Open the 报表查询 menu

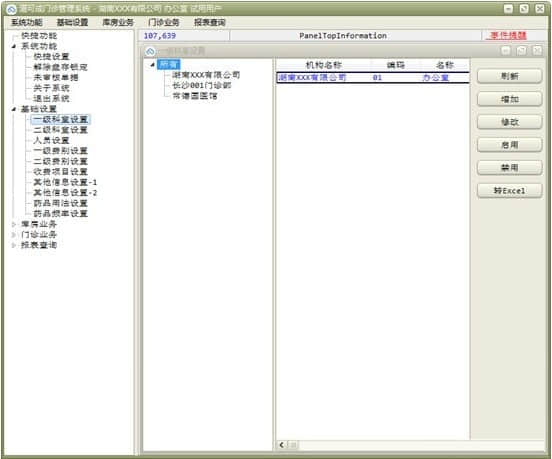[x=209, y=23]
